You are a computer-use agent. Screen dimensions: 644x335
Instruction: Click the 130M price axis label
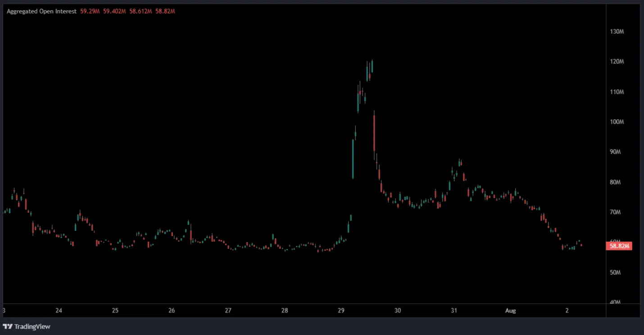tap(617, 32)
